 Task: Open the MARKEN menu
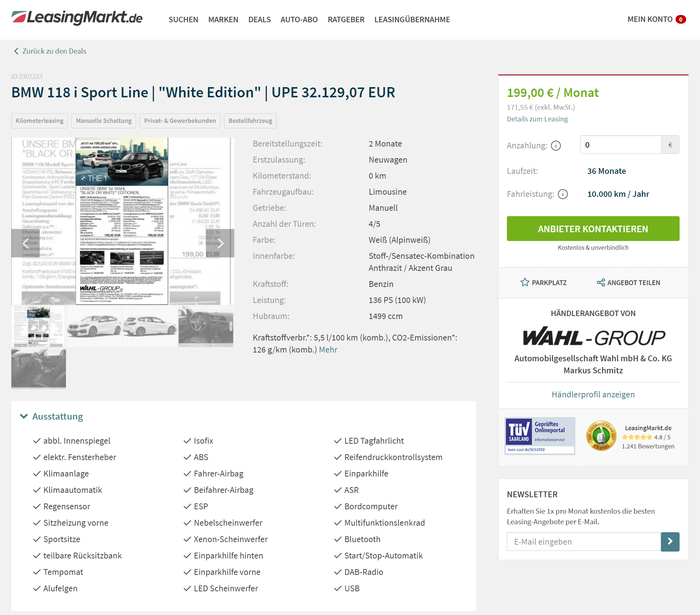point(223,20)
